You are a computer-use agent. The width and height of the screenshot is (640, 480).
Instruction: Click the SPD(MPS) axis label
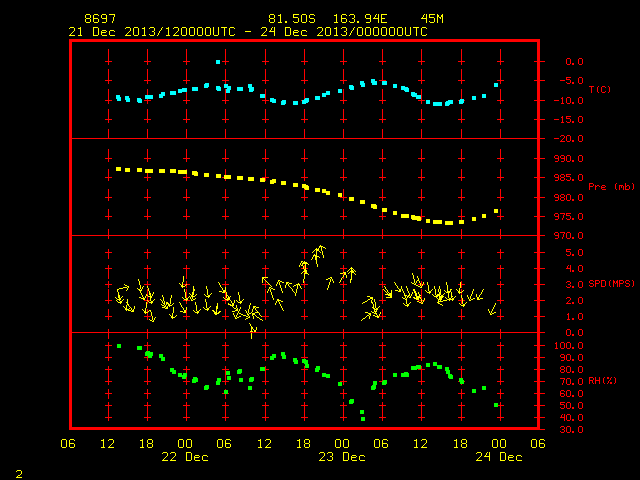tap(611, 283)
